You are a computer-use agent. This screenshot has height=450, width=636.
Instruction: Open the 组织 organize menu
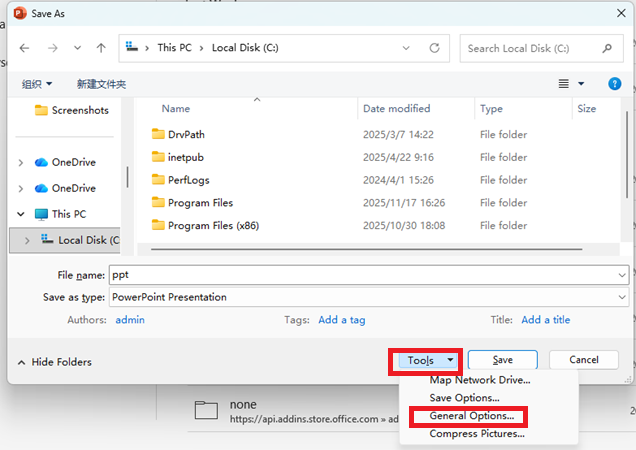(37, 84)
